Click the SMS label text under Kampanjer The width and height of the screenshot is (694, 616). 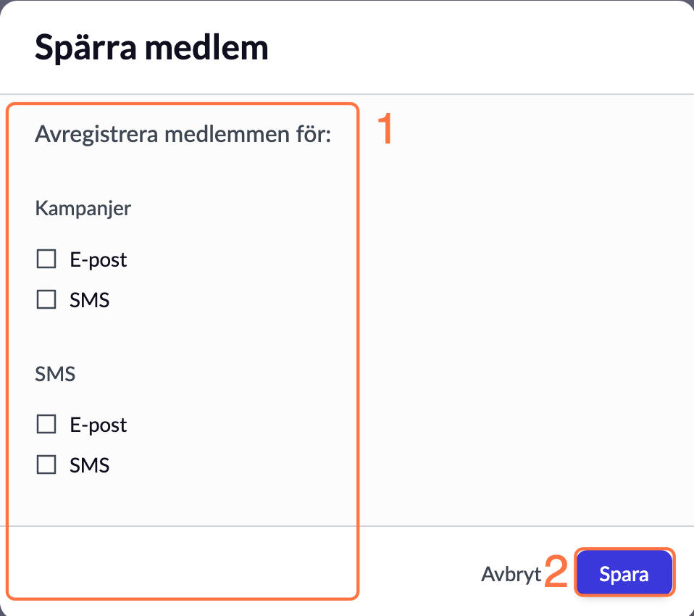[x=90, y=300]
